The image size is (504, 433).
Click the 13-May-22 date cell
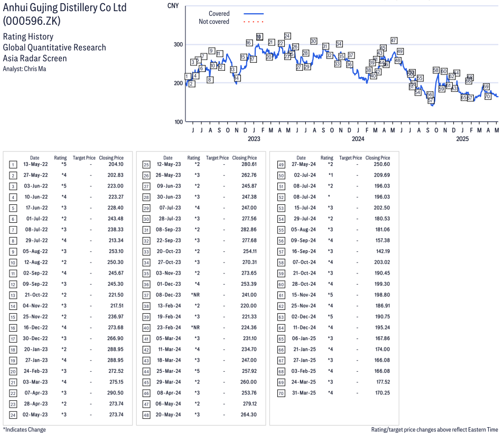[x=35, y=164]
